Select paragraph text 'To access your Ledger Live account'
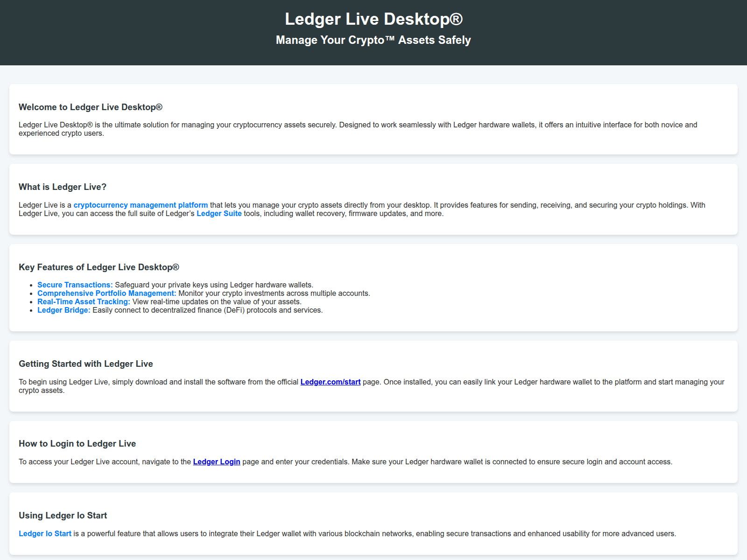747x560 pixels. click(x=78, y=462)
